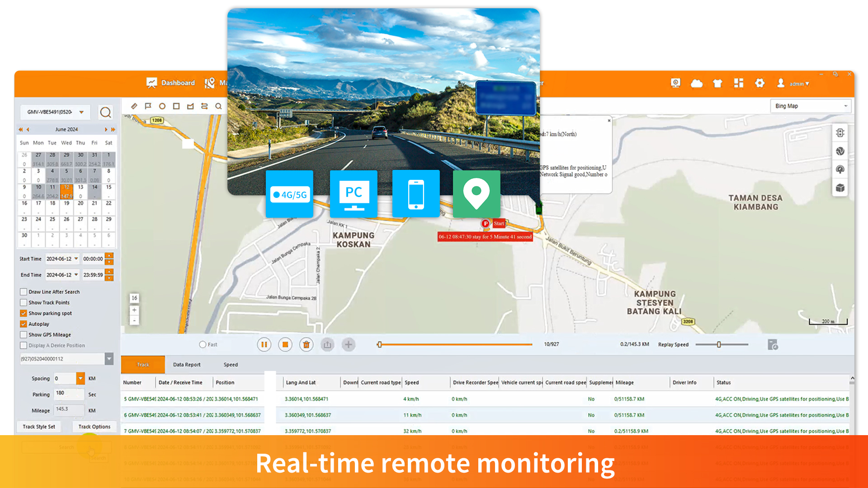Click the parking P marker on map
The width and height of the screenshot is (868, 488).
pos(485,224)
